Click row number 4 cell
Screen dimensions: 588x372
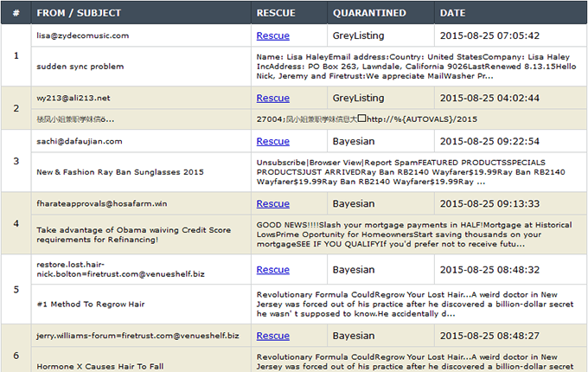point(16,223)
